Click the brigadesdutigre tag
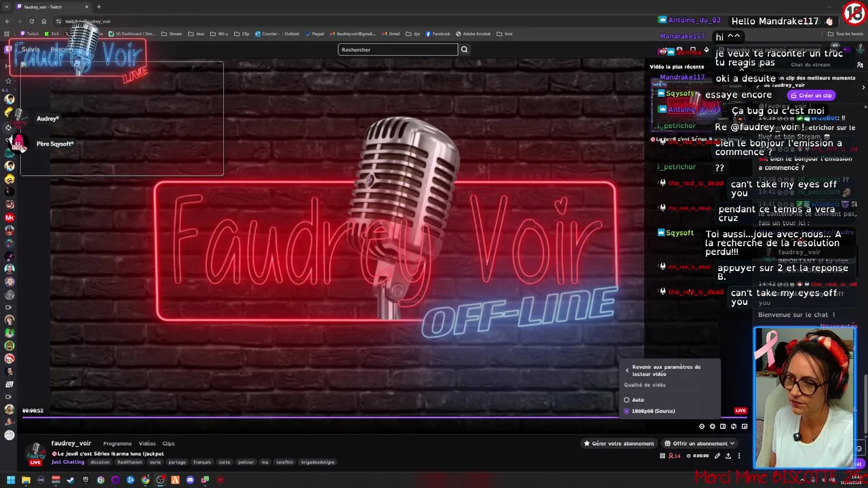868x488 pixels. [x=318, y=462]
